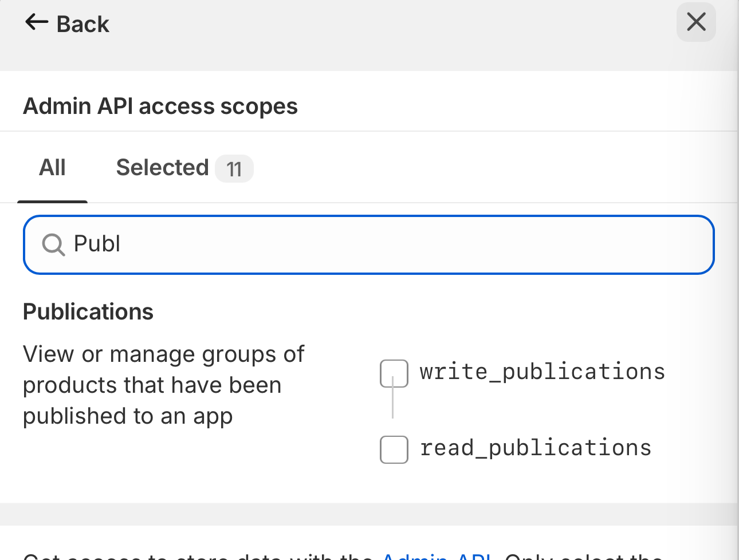
Task: Click the read_publications scope label
Action: click(x=536, y=448)
